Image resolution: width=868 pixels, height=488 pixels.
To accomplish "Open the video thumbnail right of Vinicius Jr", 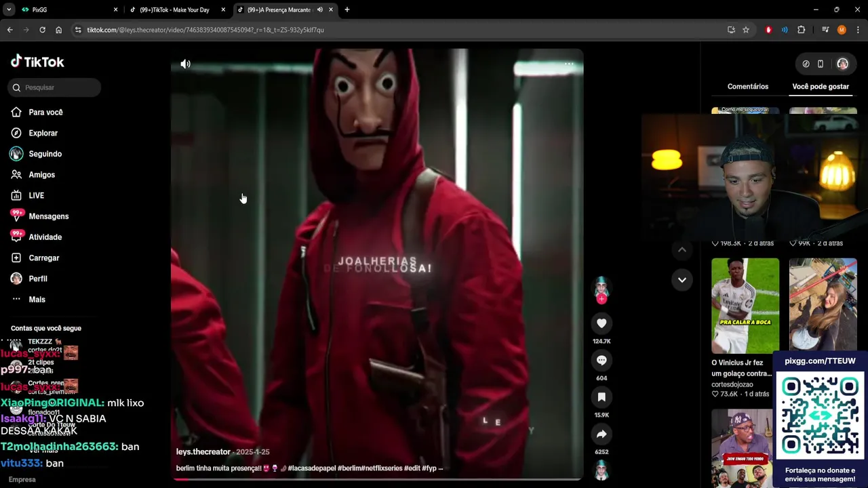I will tap(823, 306).
